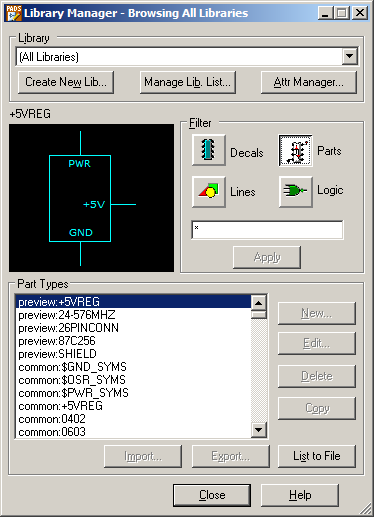
Task: Click the PADS application icon in title bar
Action: 14,13
